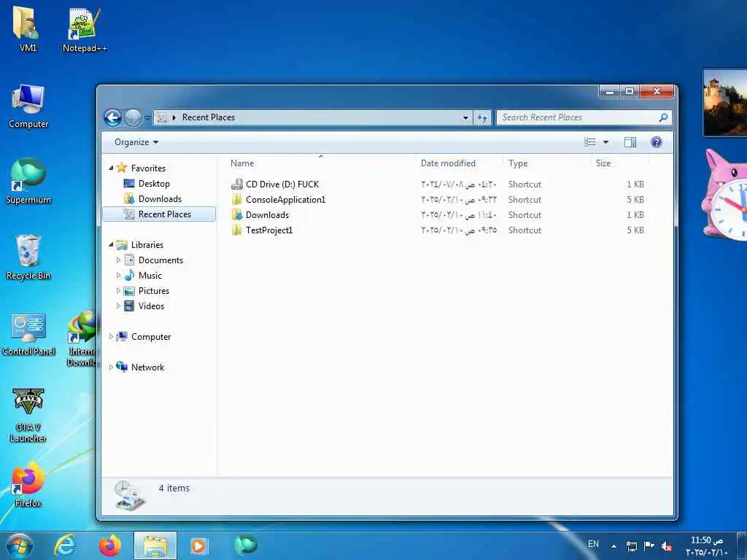Select Recent Places in sidebar
The width and height of the screenshot is (747, 560).
click(159, 214)
